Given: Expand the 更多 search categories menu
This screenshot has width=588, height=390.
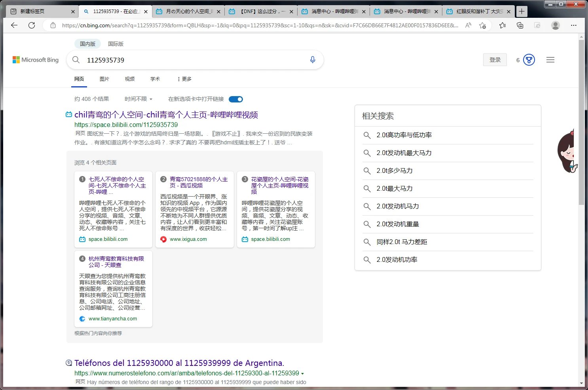Looking at the screenshot, I should [184, 79].
